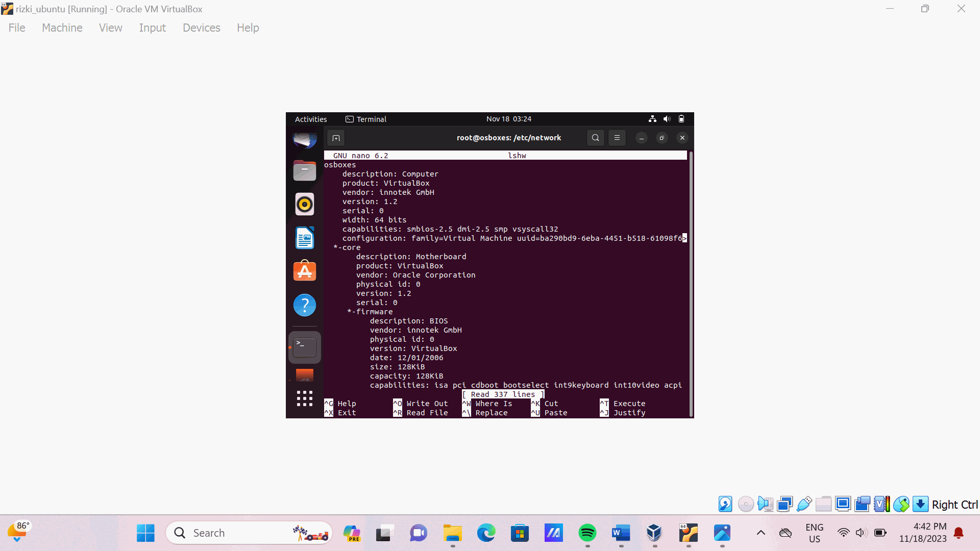Click the 'date: 12/01/2006' line
The height and width of the screenshot is (551, 980).
(407, 358)
